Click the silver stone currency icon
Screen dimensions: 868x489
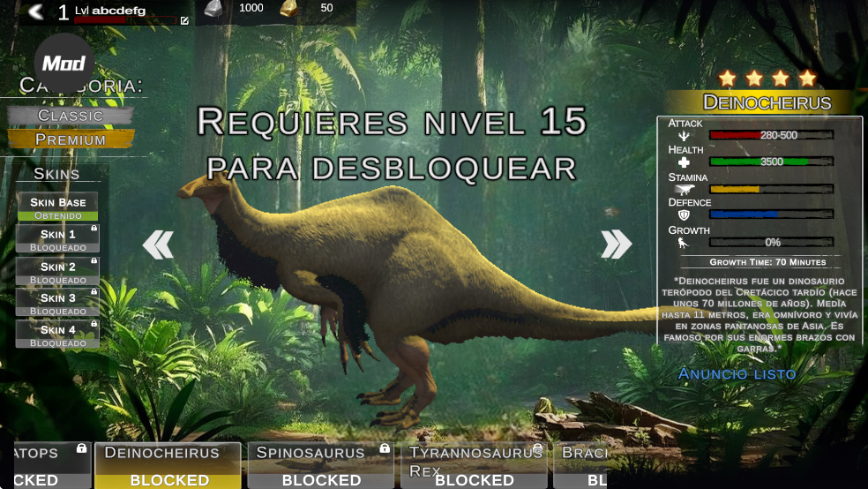pos(214,9)
